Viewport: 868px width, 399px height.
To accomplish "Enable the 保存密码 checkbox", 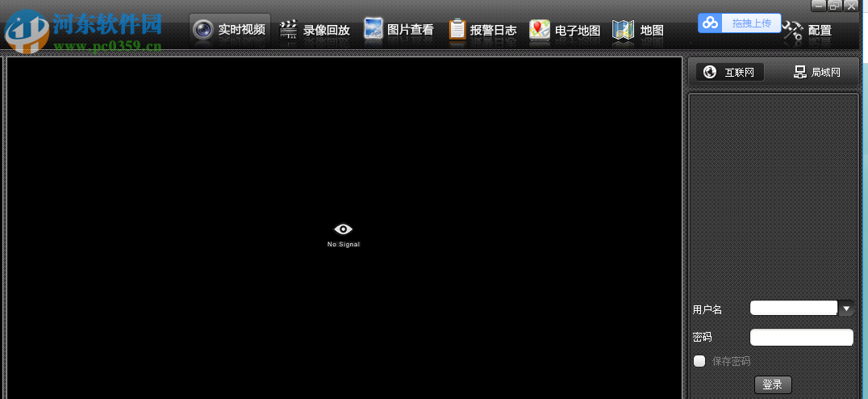I will 699,361.
